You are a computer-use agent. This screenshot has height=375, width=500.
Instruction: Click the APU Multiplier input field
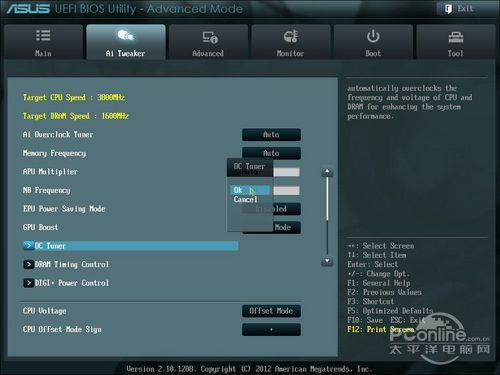pyautogui.click(x=286, y=172)
